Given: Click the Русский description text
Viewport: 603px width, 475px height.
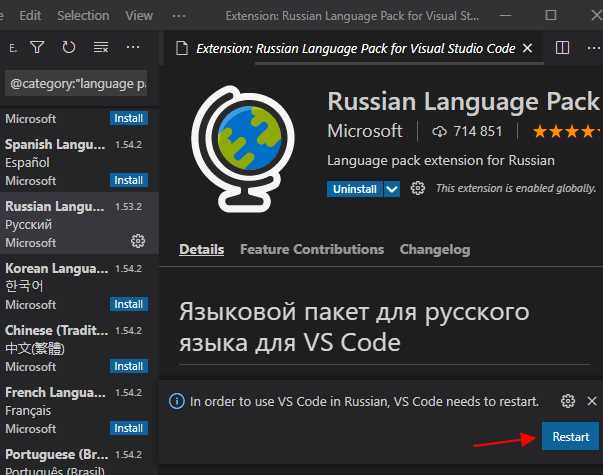Looking at the screenshot, I should pyautogui.click(x=28, y=224).
